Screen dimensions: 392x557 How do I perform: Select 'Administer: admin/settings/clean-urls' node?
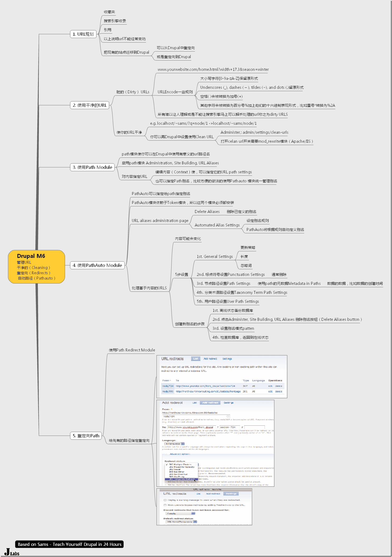[x=254, y=132]
